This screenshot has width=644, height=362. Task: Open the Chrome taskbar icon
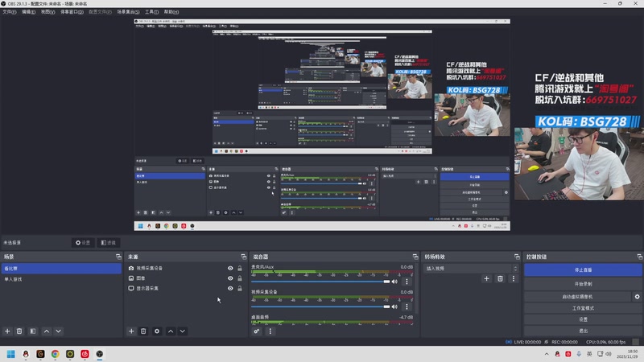pyautogui.click(x=55, y=354)
